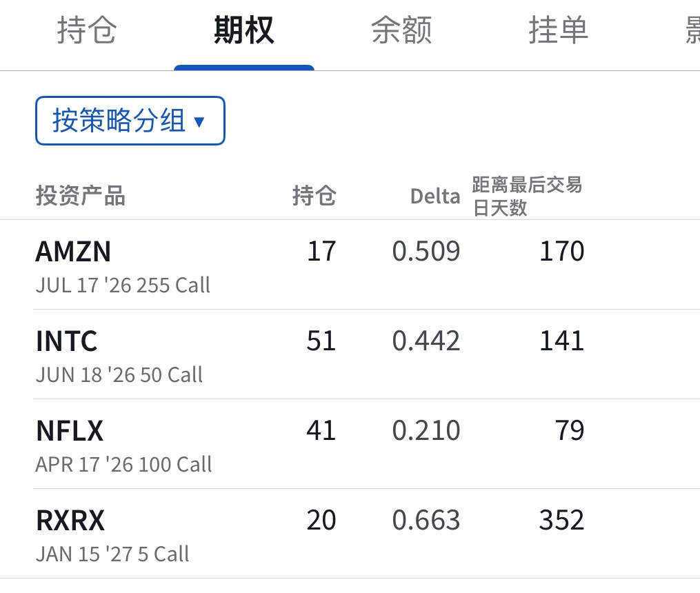
Task: Expand the 按策略分组 dropdown
Action: 130,121
